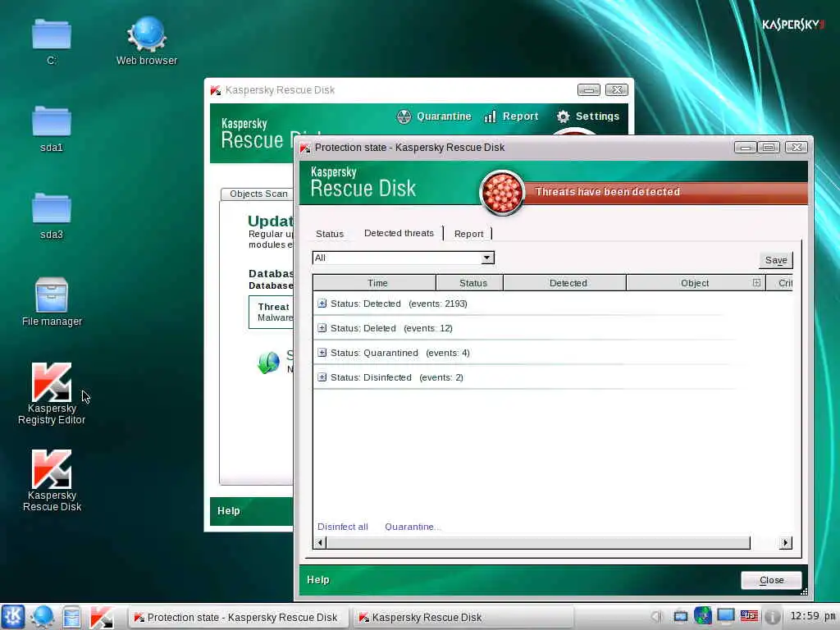Viewport: 840px width, 630px height.
Task: Click the horizontal scrollbar left arrow
Action: (320, 543)
